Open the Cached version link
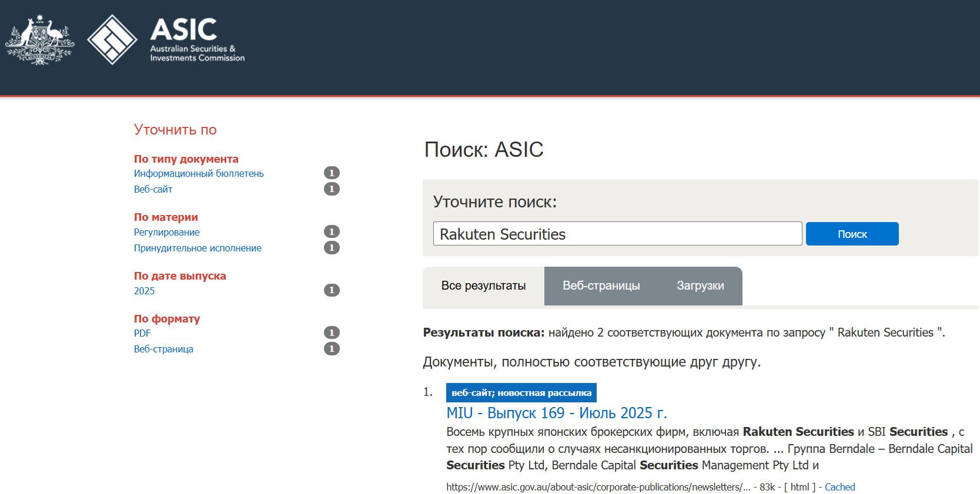 coord(839,487)
